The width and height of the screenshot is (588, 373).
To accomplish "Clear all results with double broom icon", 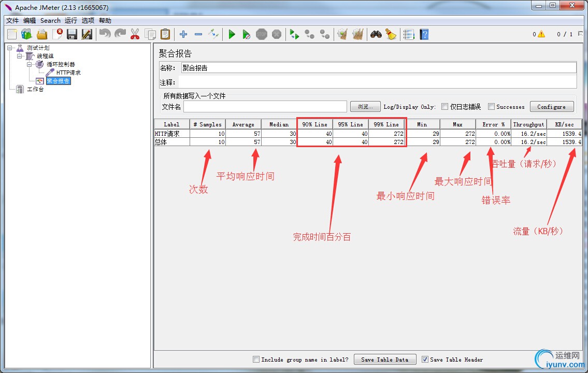I will [358, 35].
